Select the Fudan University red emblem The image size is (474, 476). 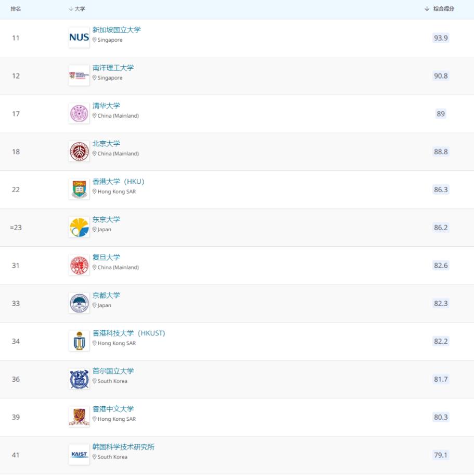[79, 265]
